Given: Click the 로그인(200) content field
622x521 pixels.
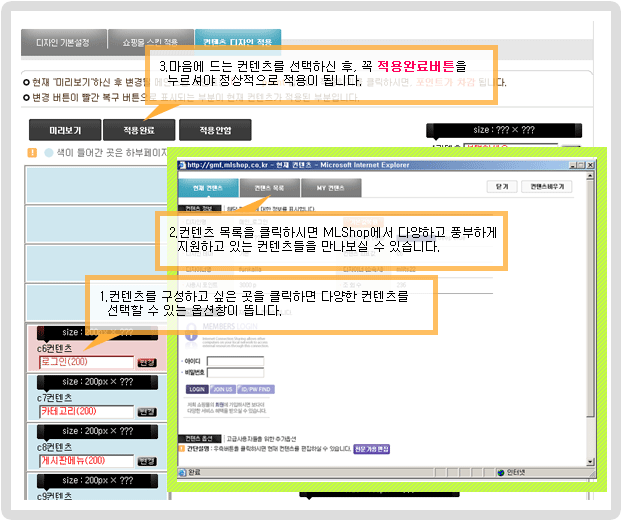Looking at the screenshot, I should 85,363.
